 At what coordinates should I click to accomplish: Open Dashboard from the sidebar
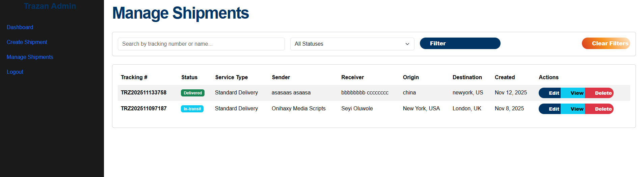(20, 27)
